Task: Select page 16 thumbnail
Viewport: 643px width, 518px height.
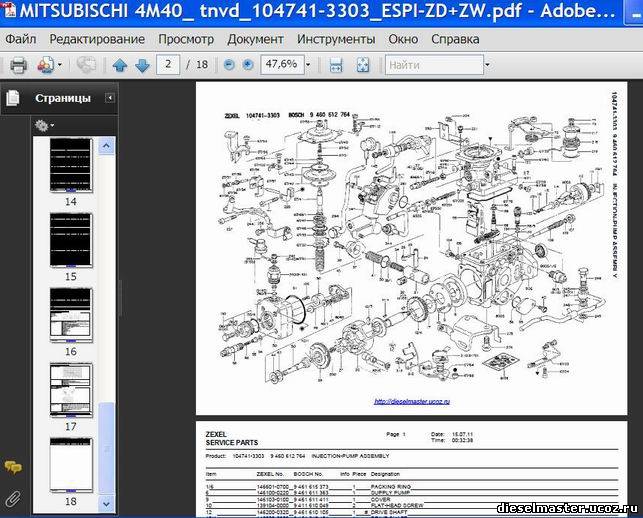Action: (x=71, y=315)
